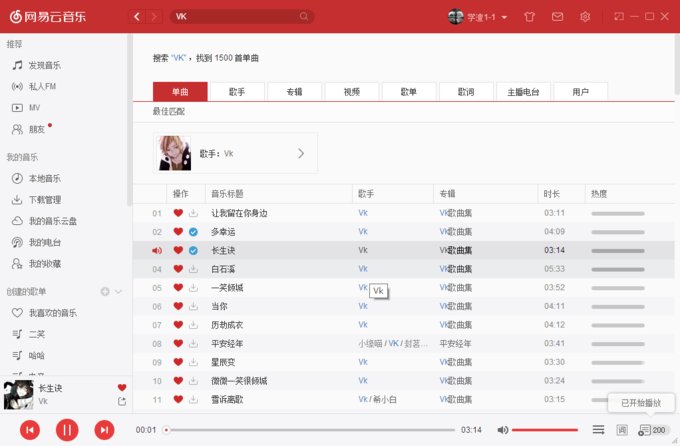
Task: Switch to the 歌词 tab
Action: point(466,92)
